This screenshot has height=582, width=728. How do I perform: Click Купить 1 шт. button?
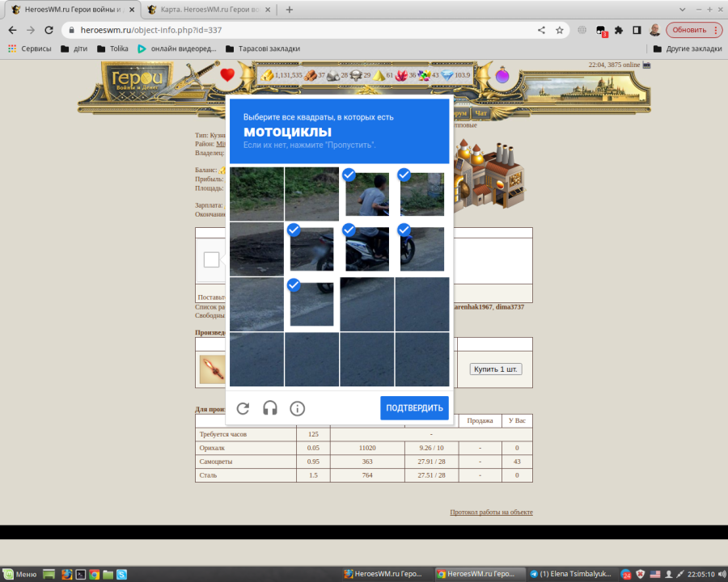496,369
